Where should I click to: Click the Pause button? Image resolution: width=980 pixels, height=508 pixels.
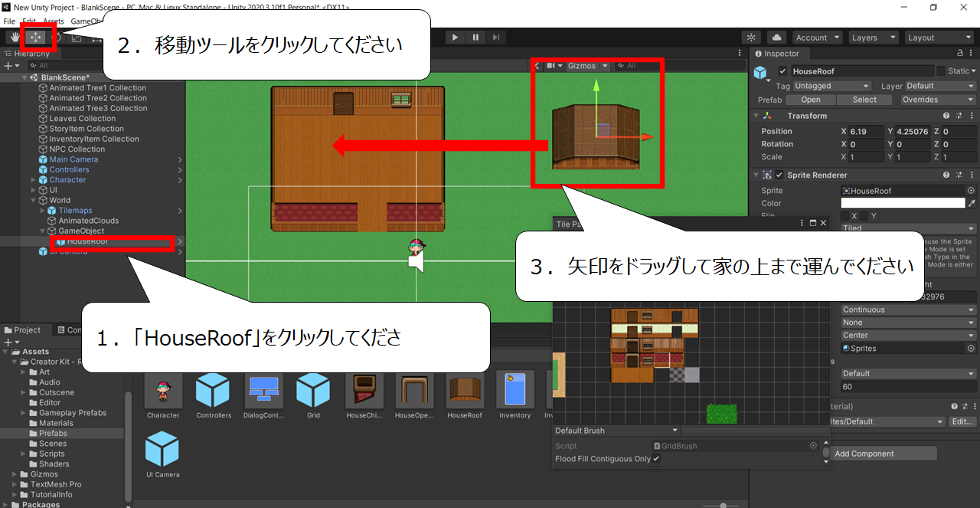(475, 37)
